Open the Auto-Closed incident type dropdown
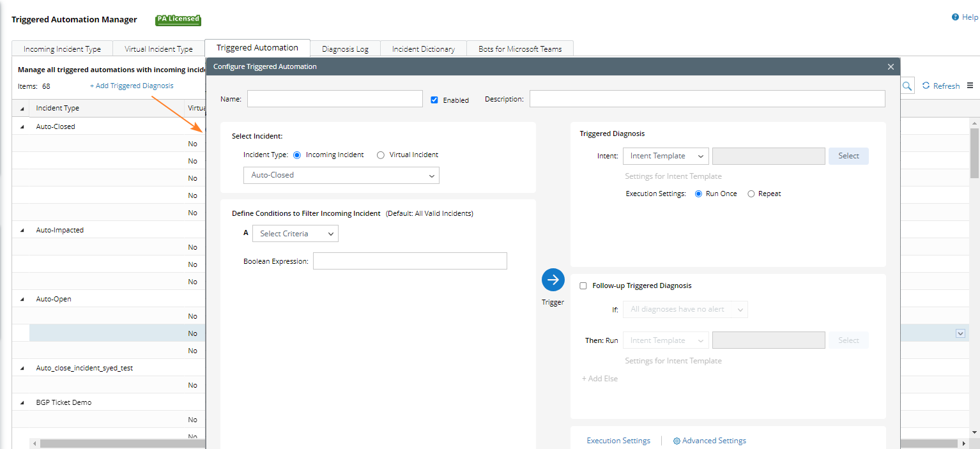The width and height of the screenshot is (980, 449). (x=341, y=175)
